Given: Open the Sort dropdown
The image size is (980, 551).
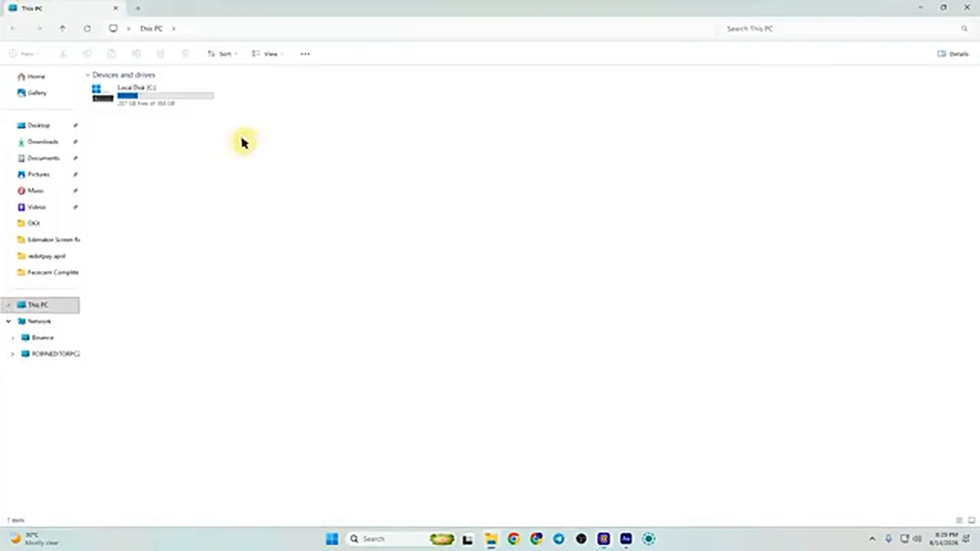Looking at the screenshot, I should 222,54.
